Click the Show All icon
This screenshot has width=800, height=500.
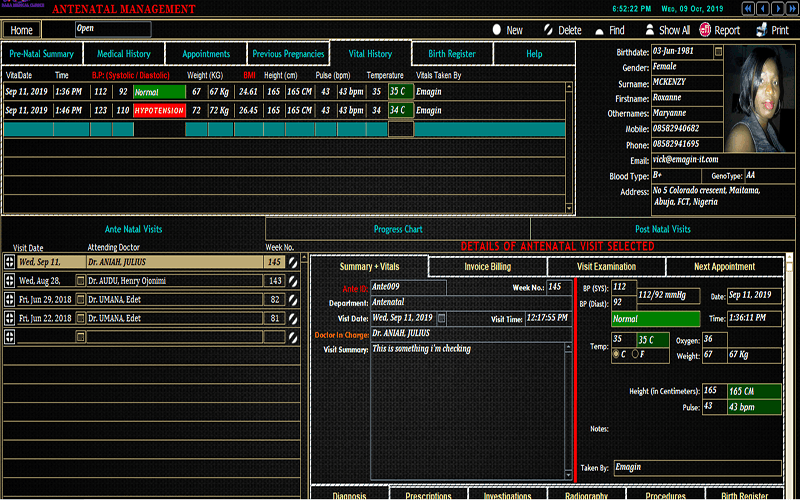click(650, 30)
